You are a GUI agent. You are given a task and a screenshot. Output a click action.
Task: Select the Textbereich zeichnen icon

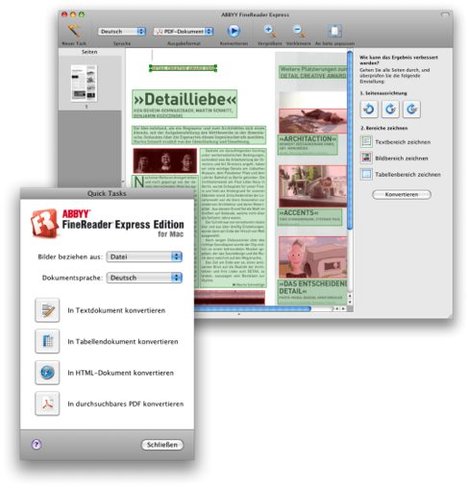coord(366,141)
